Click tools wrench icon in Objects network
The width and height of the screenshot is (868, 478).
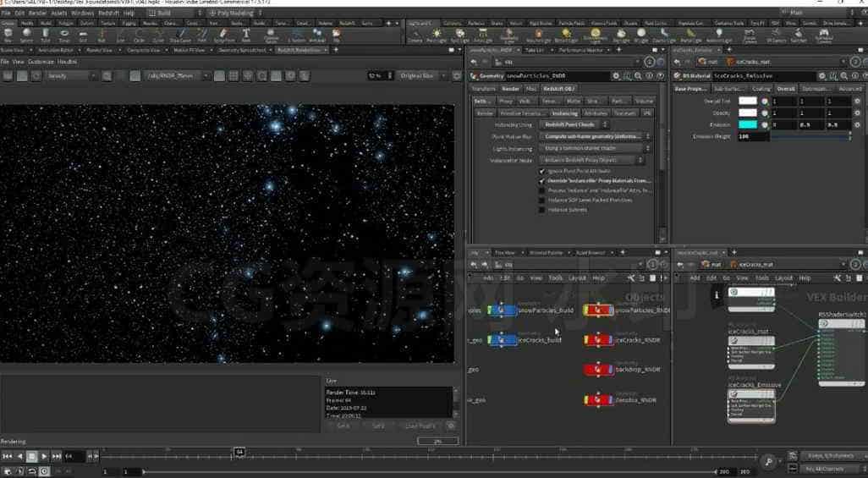[x=631, y=278]
